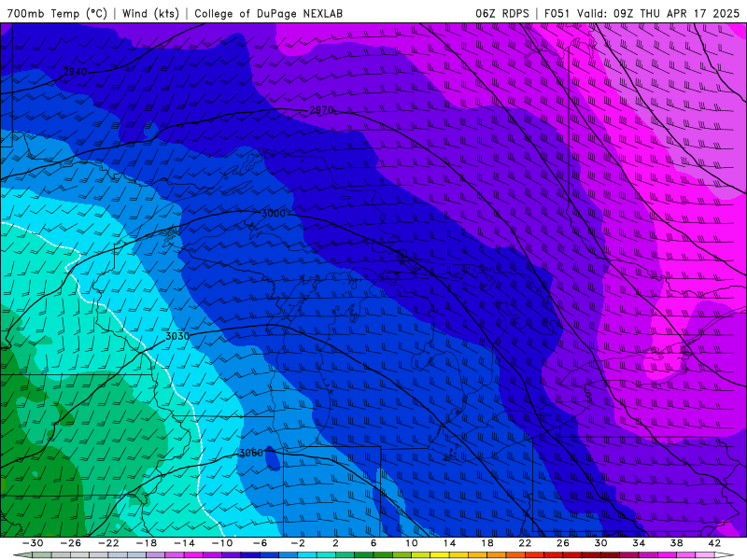Image resolution: width=747 pixels, height=560 pixels.
Task: Click the −14 color scale tick label
Action: (184, 543)
